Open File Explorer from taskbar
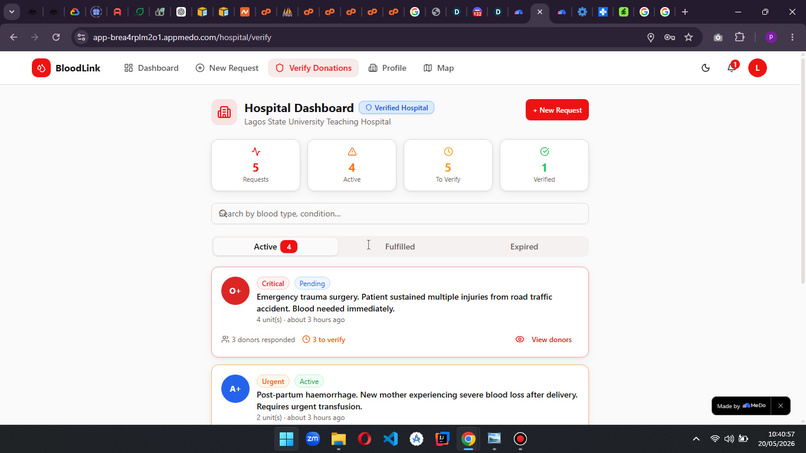 coord(338,439)
